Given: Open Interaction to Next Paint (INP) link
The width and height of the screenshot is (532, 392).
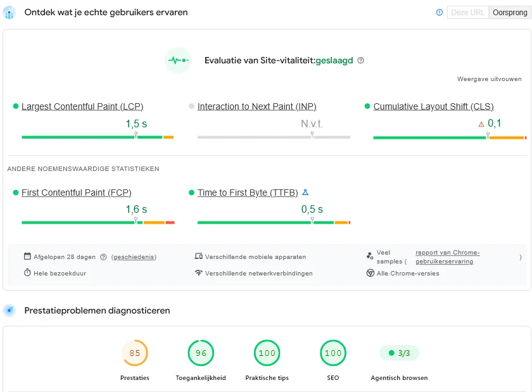Looking at the screenshot, I should pos(257,106).
